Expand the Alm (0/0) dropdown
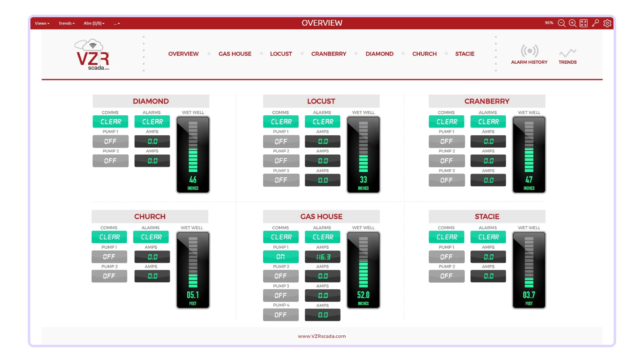 tap(94, 23)
